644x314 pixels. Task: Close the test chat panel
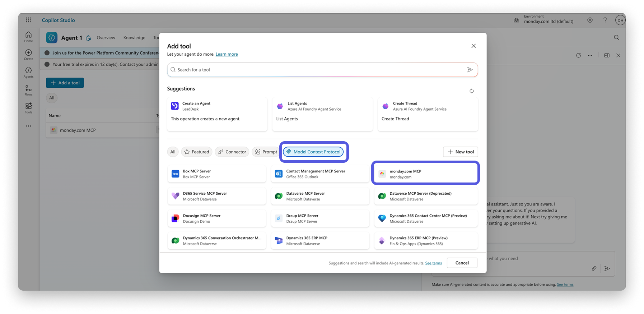coord(618,55)
